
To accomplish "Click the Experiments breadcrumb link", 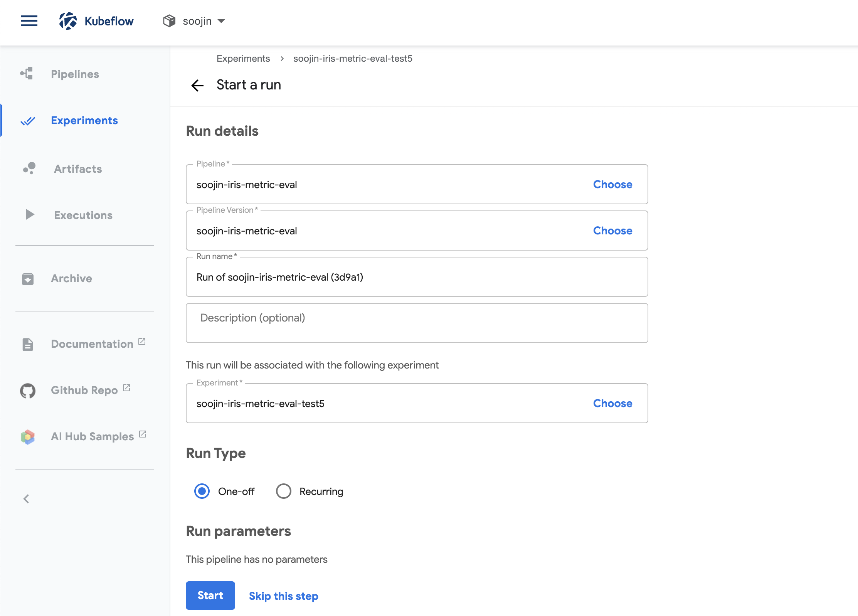I will click(x=243, y=59).
